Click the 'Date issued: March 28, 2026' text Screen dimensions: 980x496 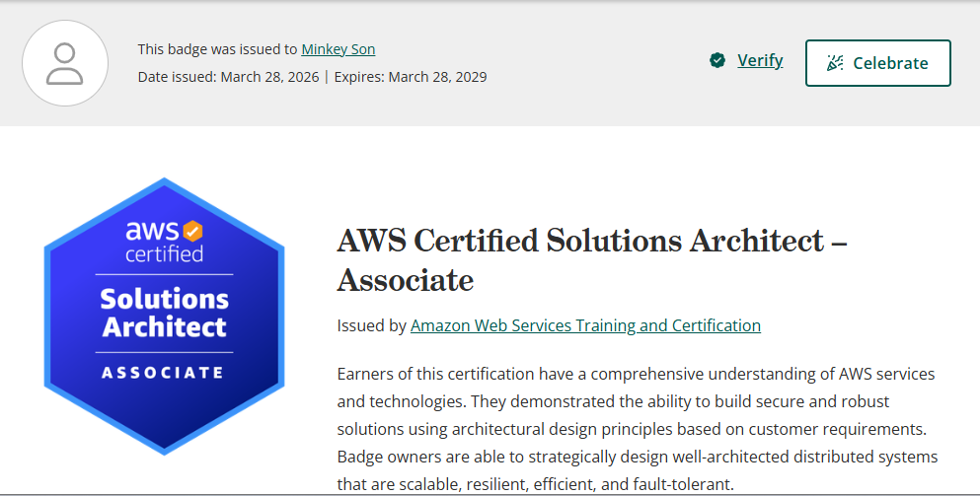pos(228,77)
